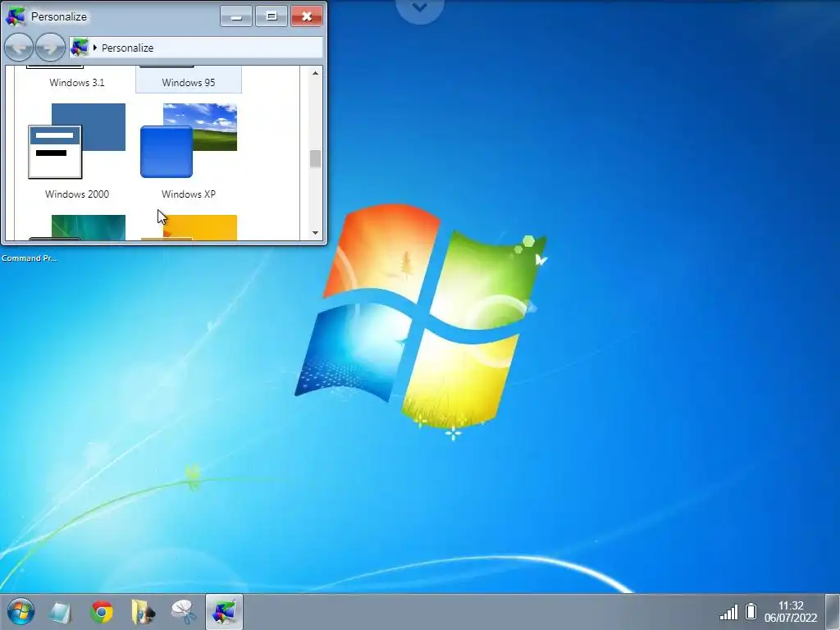Viewport: 840px width, 630px height.
Task: Click the battery tray icon
Action: (751, 610)
